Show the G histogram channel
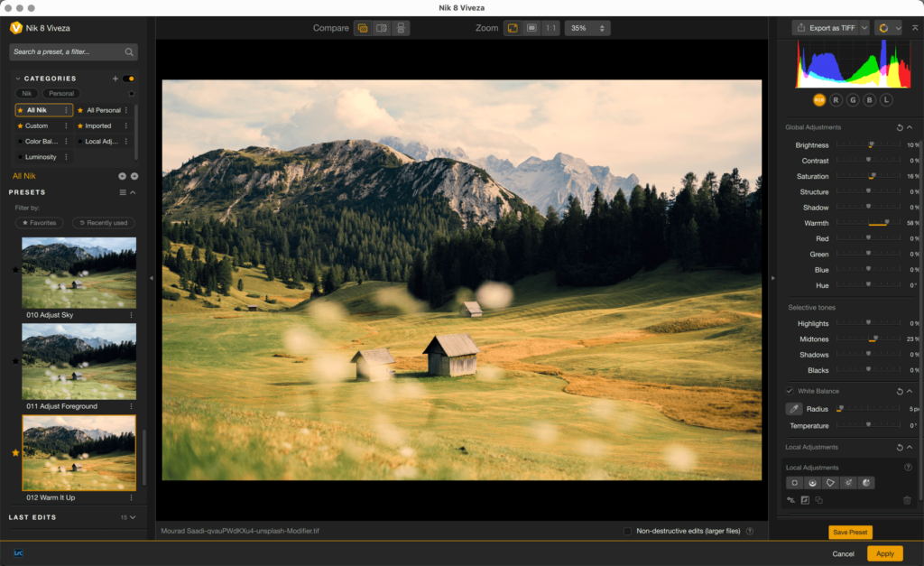The height and width of the screenshot is (566, 924). tap(853, 100)
